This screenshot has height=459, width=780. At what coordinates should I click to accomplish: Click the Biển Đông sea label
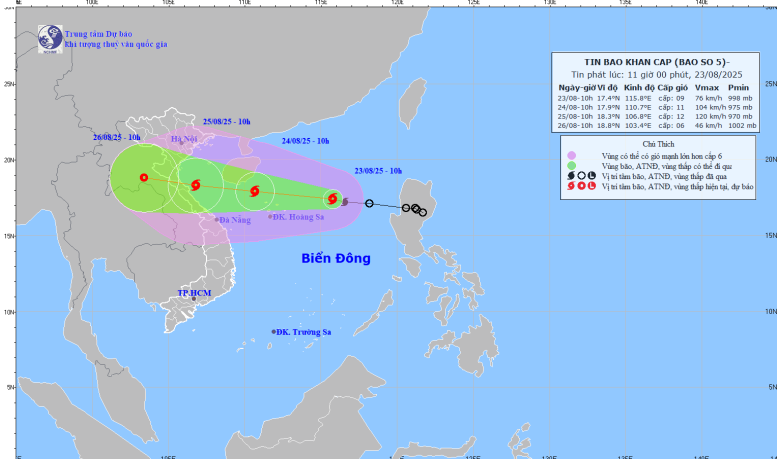tap(336, 259)
